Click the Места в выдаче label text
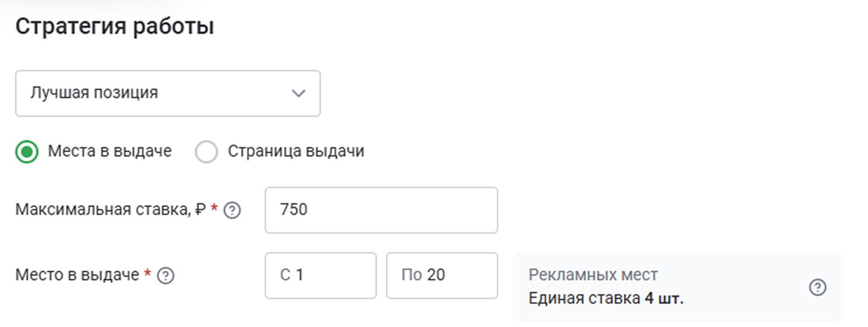868x327 pixels. pos(110,151)
